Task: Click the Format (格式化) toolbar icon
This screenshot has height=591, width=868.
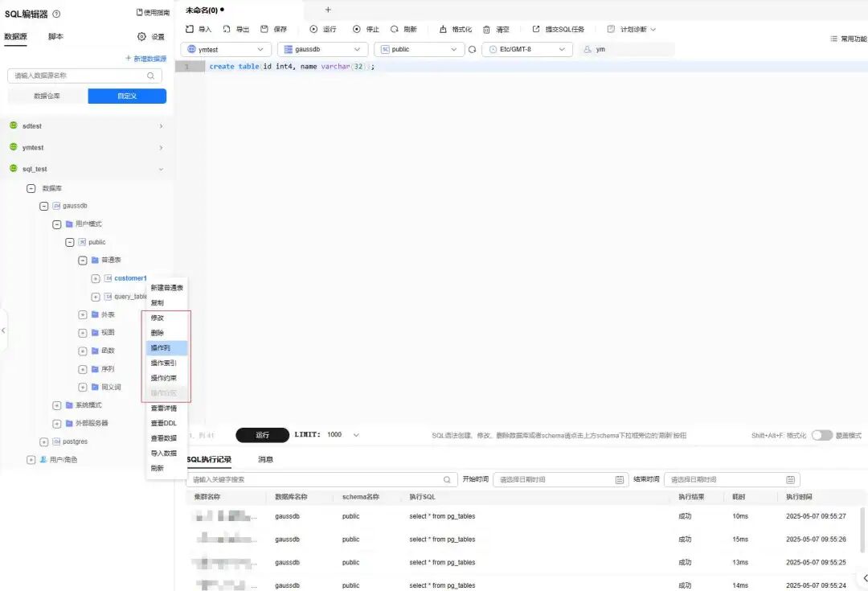Action: click(443, 30)
